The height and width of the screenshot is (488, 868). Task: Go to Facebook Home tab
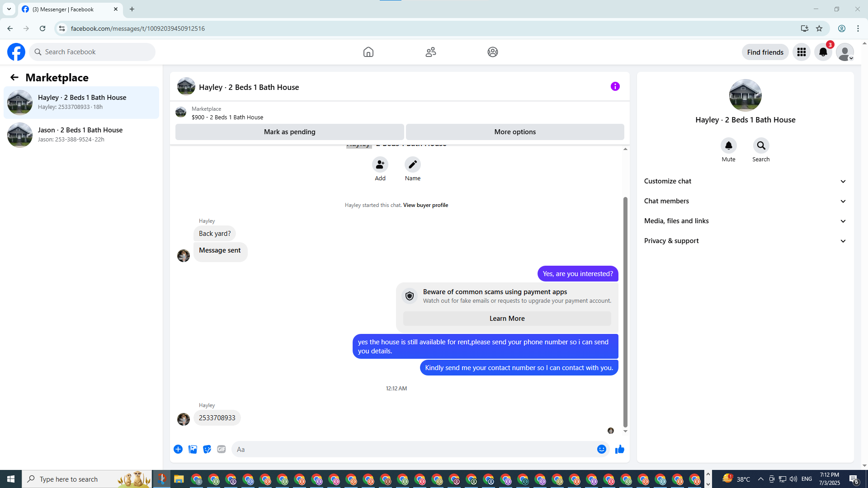[368, 52]
